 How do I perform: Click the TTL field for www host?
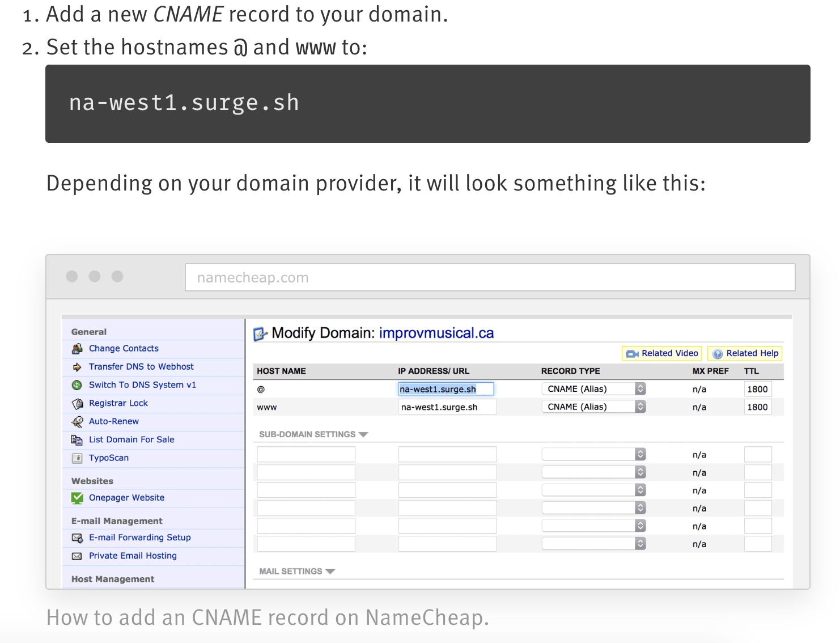pyautogui.click(x=758, y=407)
